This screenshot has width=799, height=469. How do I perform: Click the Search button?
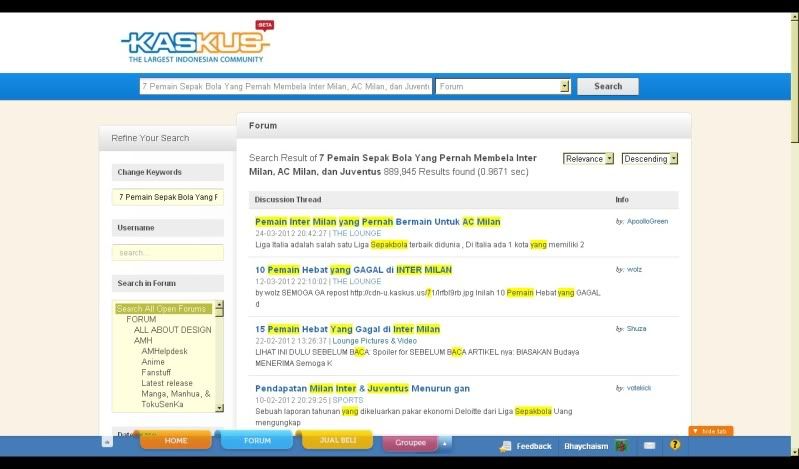point(608,86)
